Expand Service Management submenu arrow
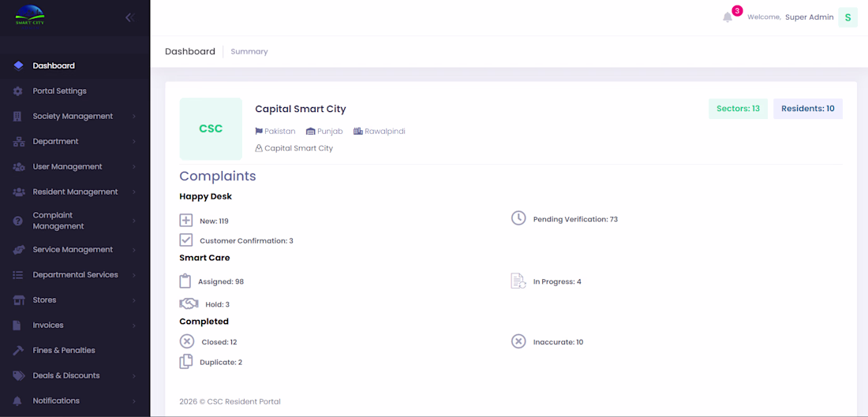The width and height of the screenshot is (868, 417). tap(134, 250)
